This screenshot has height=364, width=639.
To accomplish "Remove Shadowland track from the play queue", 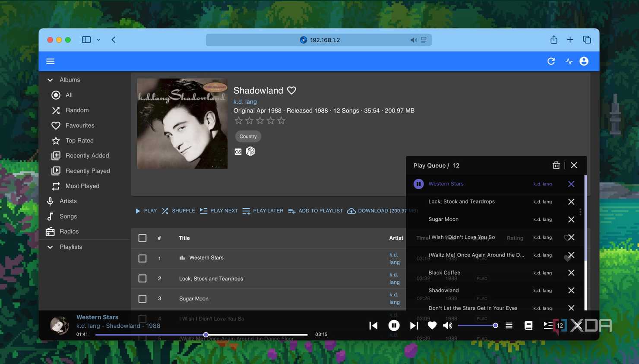I will [x=571, y=291].
